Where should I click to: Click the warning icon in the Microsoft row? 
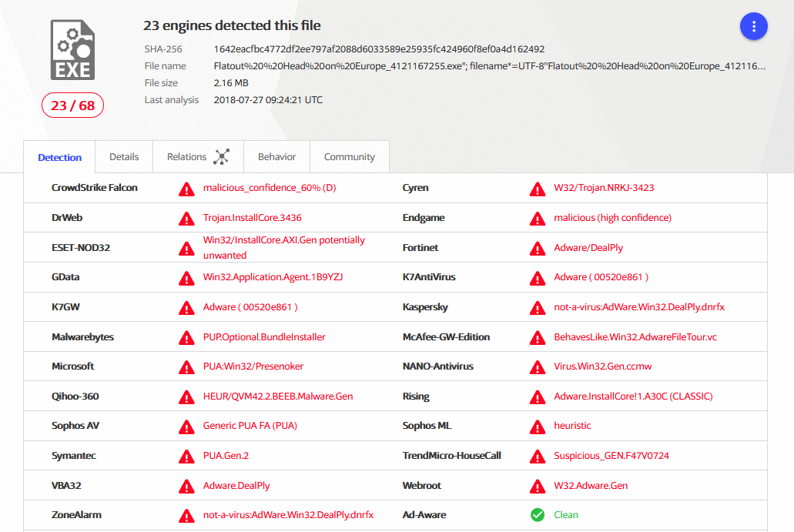pos(186,367)
